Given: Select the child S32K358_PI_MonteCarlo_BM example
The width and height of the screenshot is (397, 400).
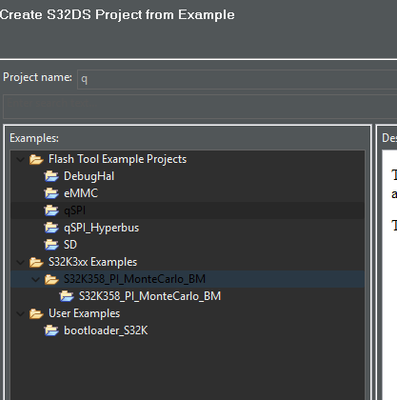Looking at the screenshot, I should 150,296.
